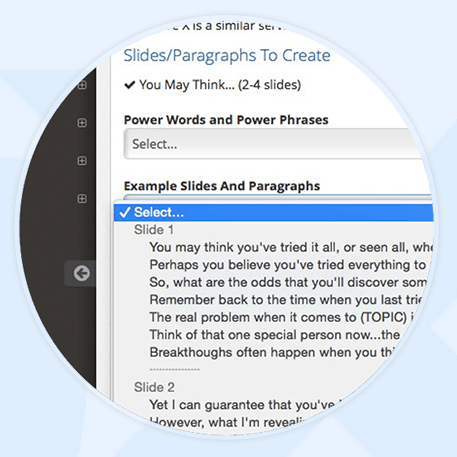
Task: Pick 'You may think you've tried it all' option
Action: tap(291, 247)
